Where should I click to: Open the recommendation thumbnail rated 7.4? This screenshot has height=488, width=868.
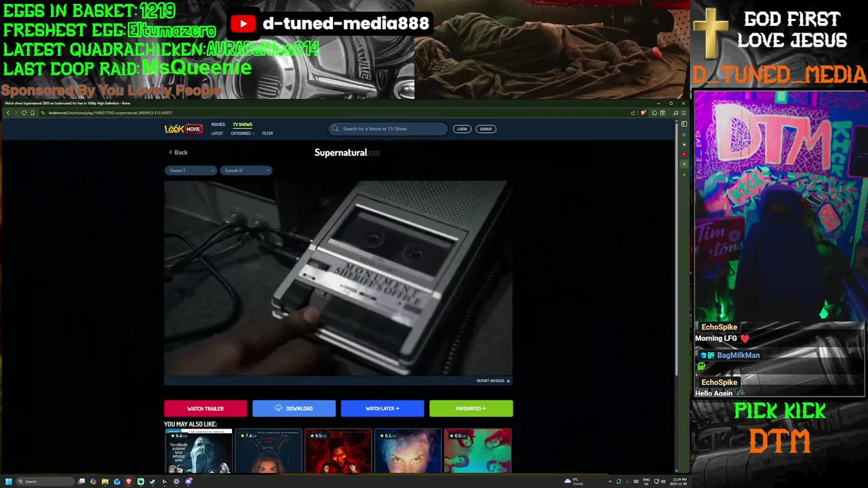[269, 451]
